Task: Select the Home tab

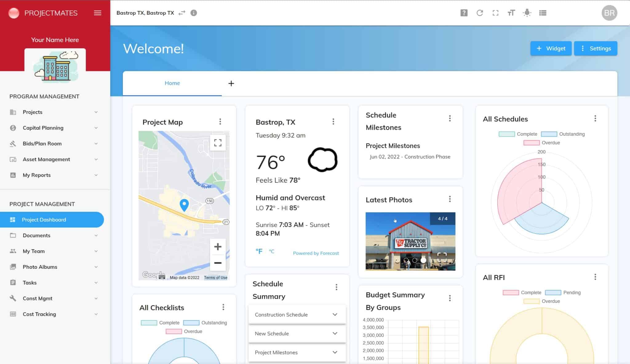Action: coord(172,83)
